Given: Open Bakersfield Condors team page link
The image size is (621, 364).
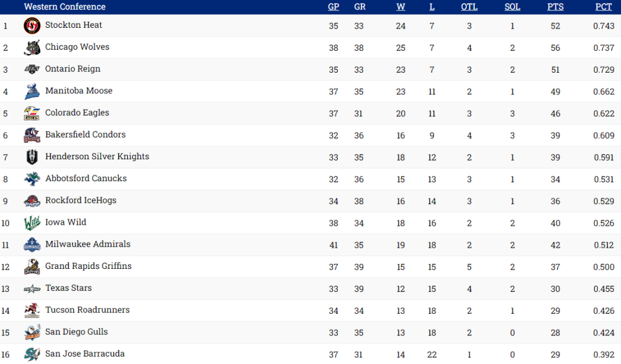Looking at the screenshot, I should click(86, 134).
